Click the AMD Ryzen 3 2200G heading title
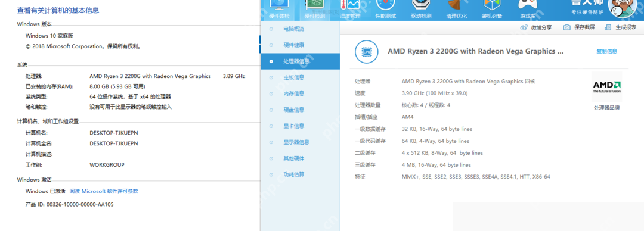This screenshot has width=644, height=231. coord(476,52)
